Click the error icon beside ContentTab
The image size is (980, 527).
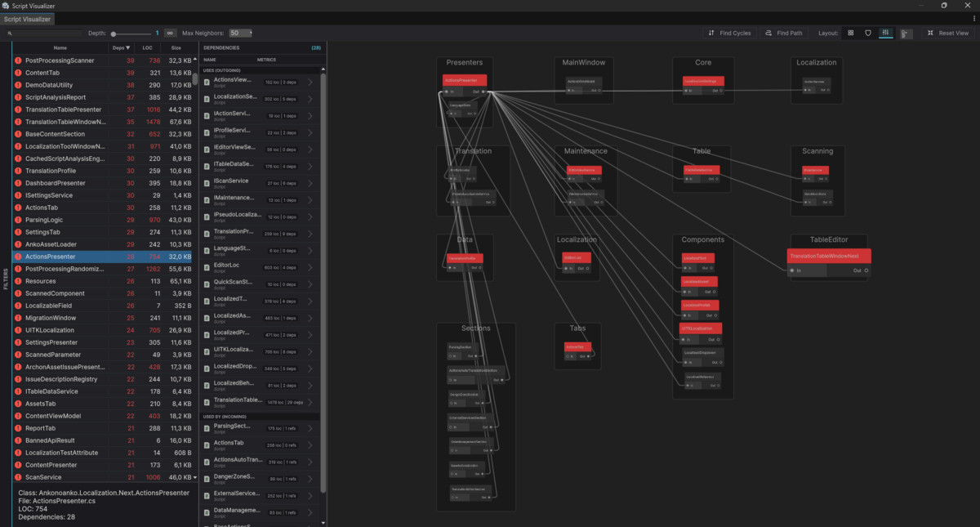(19, 73)
